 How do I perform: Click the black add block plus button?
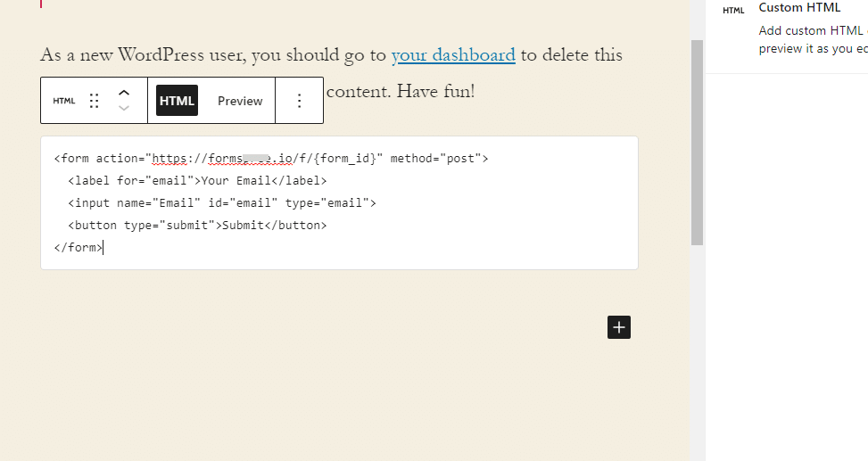pyautogui.click(x=619, y=326)
